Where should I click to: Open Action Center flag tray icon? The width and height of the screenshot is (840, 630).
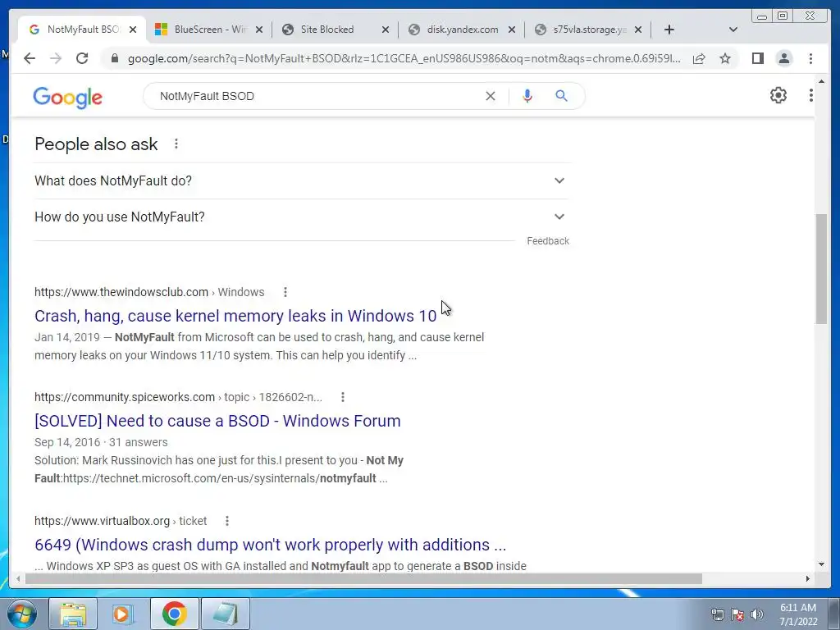tap(737, 614)
